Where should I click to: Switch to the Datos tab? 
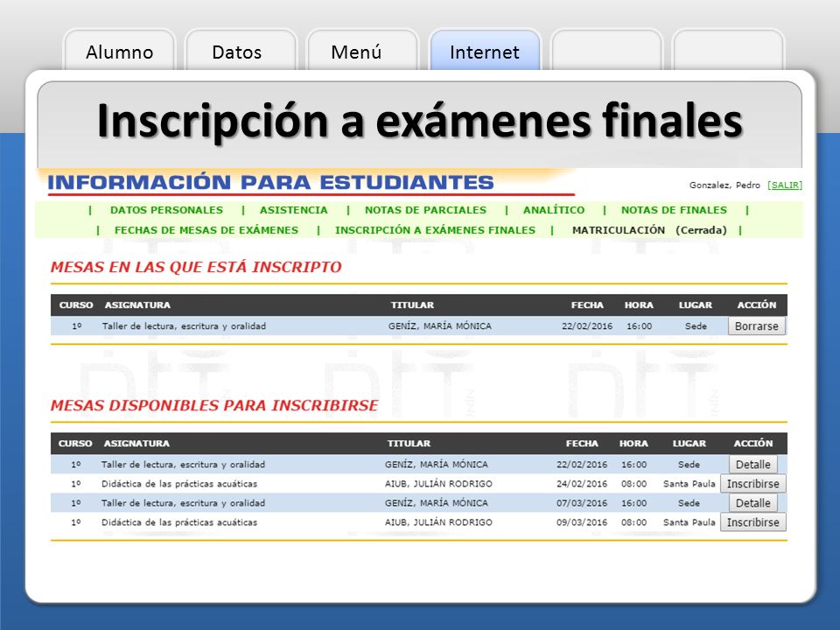(241, 51)
